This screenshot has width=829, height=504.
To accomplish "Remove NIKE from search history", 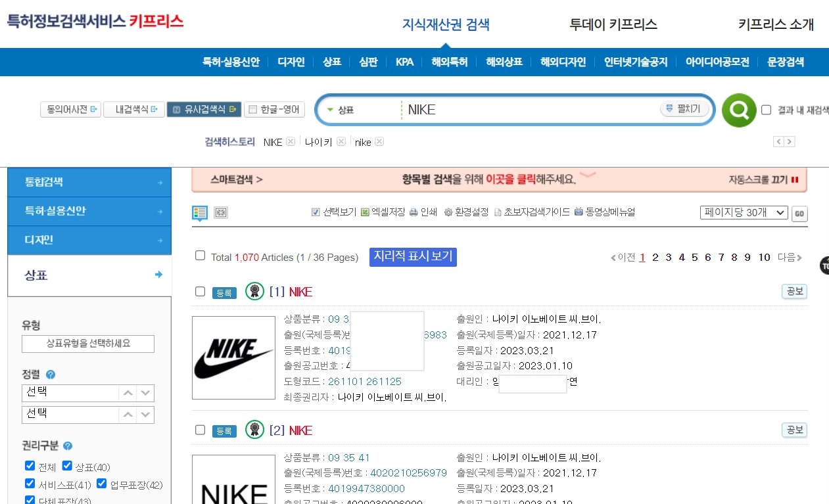I will pos(290,141).
